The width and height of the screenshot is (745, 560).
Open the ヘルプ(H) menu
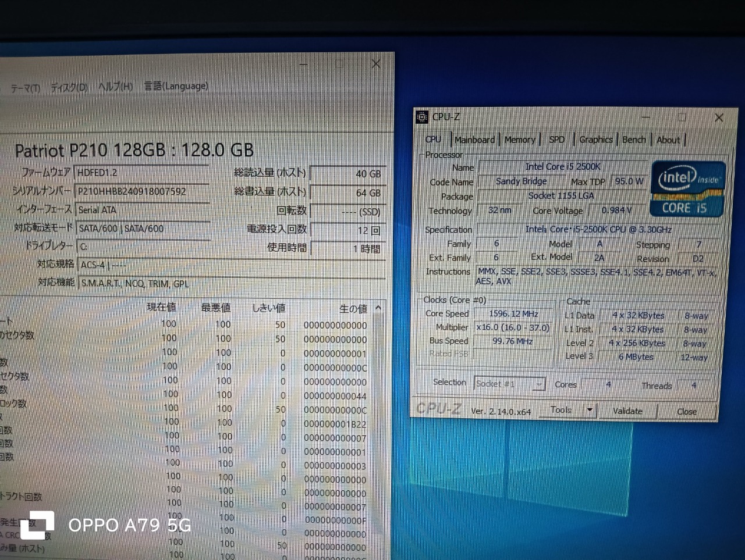(115, 87)
